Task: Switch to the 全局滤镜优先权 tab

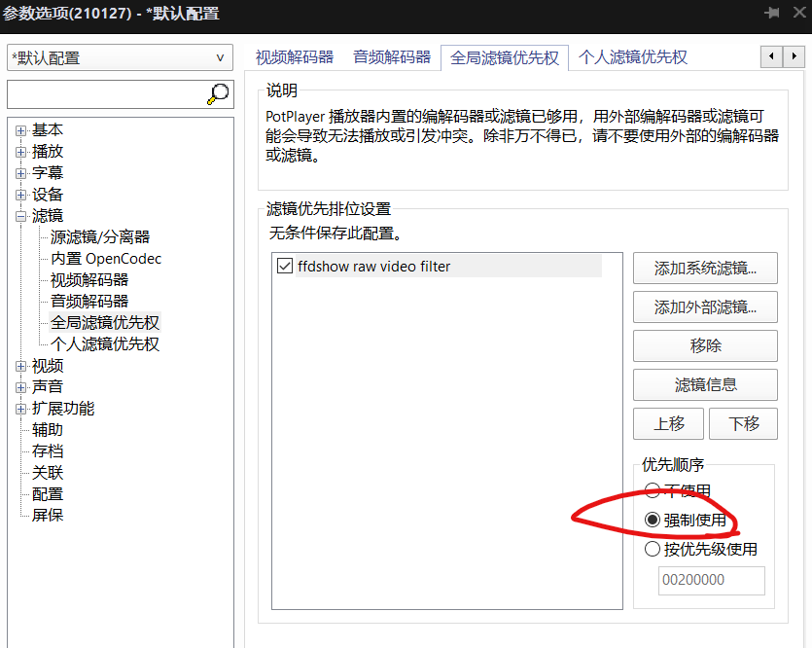Action: 505,57
